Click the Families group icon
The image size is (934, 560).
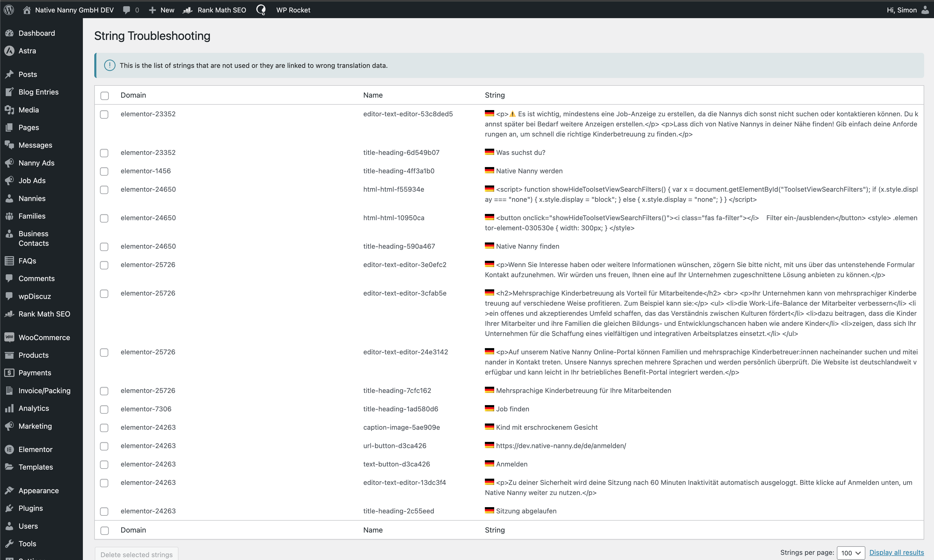(9, 216)
